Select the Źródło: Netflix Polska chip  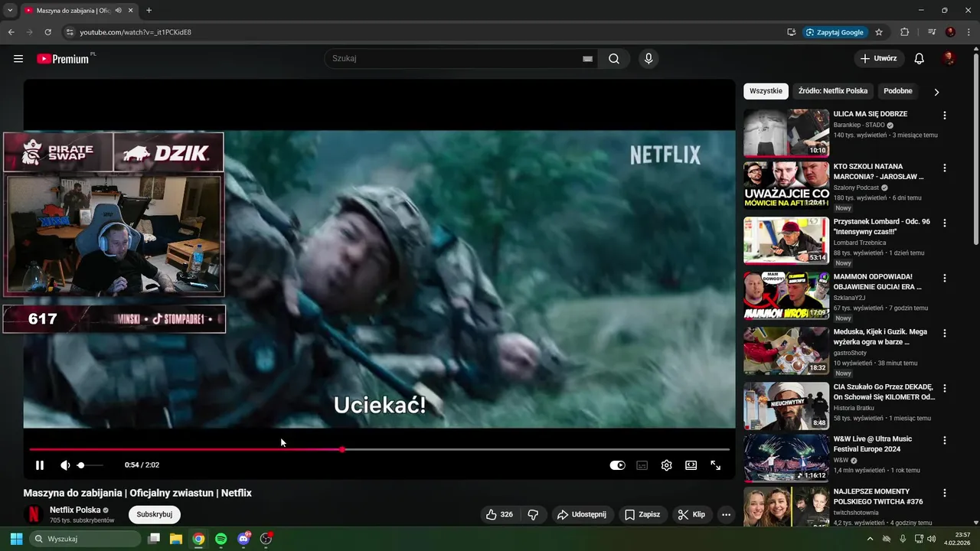pyautogui.click(x=833, y=91)
